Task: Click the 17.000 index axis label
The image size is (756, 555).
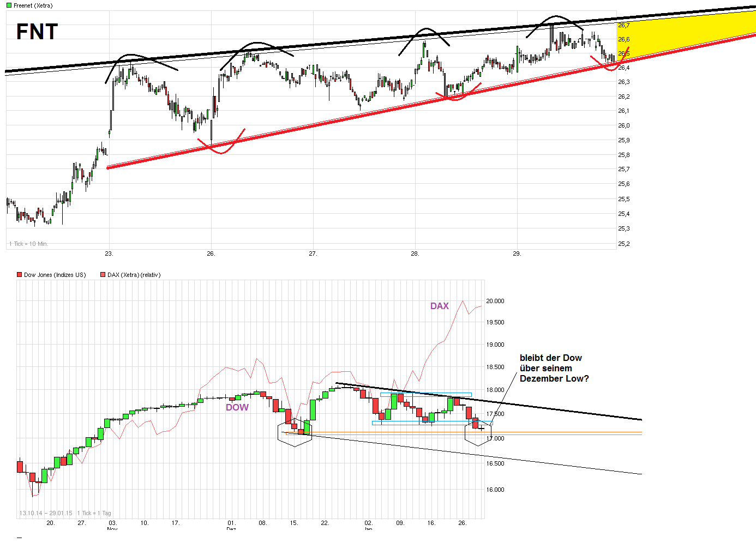Action: click(495, 438)
